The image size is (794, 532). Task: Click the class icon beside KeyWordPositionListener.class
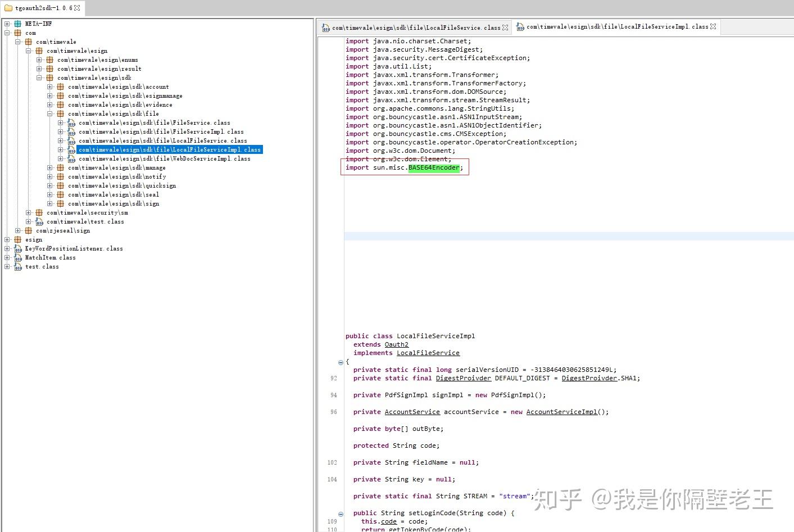coord(19,248)
